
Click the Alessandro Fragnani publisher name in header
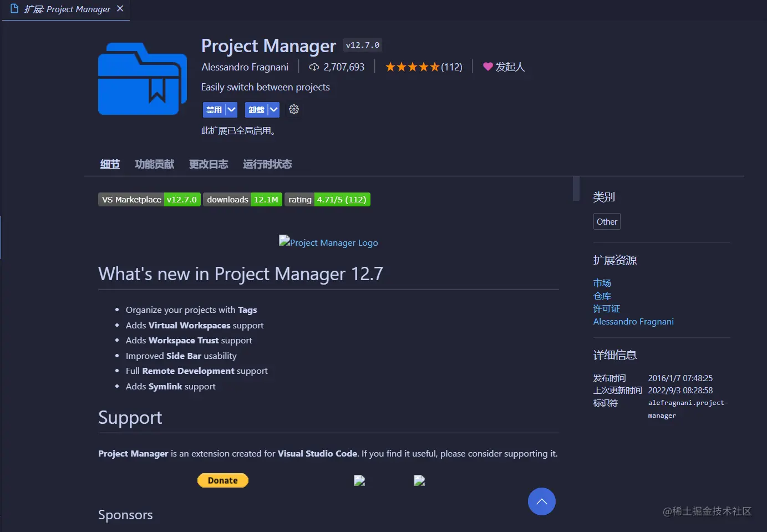pyautogui.click(x=245, y=67)
